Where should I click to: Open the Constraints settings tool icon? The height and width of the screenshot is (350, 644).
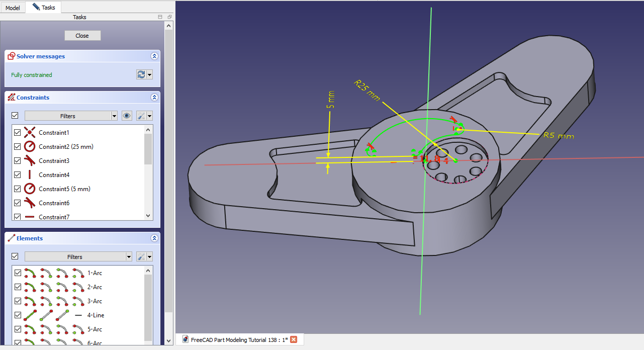click(142, 116)
